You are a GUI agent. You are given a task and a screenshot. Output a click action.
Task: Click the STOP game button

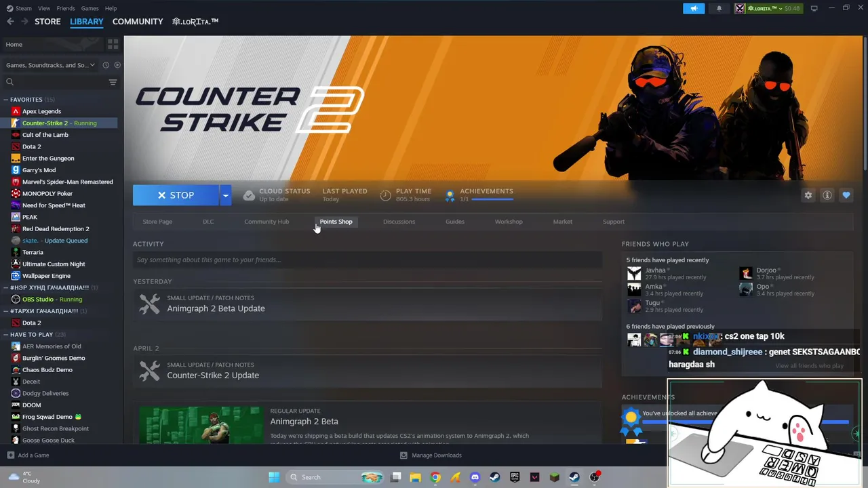[176, 195]
